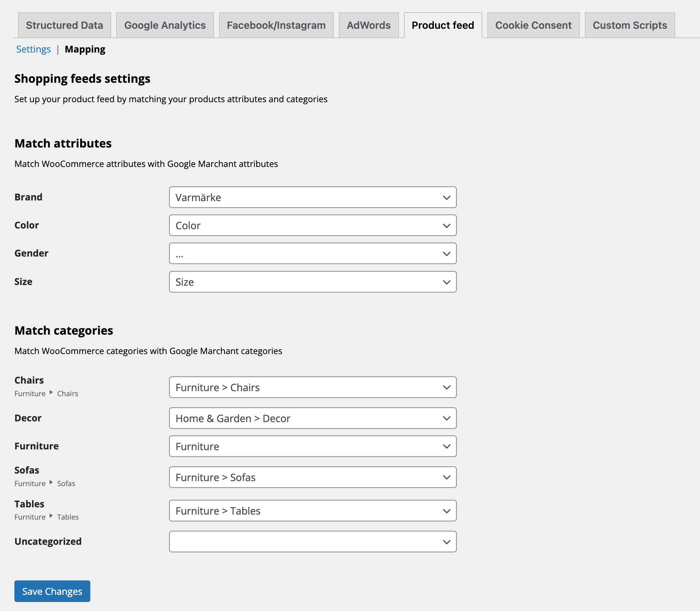Open the Color attribute dropdown
Viewport: 700px width, 611px height.
tap(313, 225)
